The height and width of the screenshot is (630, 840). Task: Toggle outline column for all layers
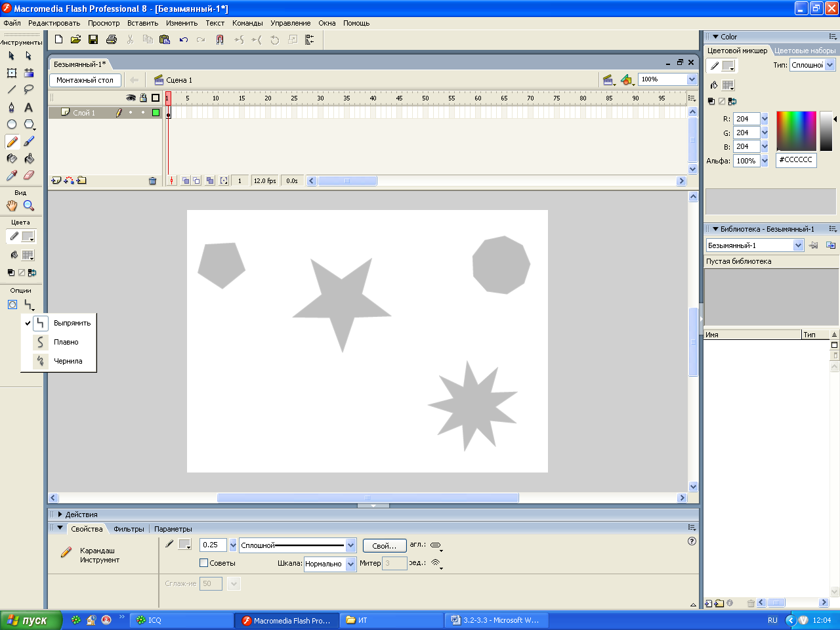pyautogui.click(x=156, y=98)
